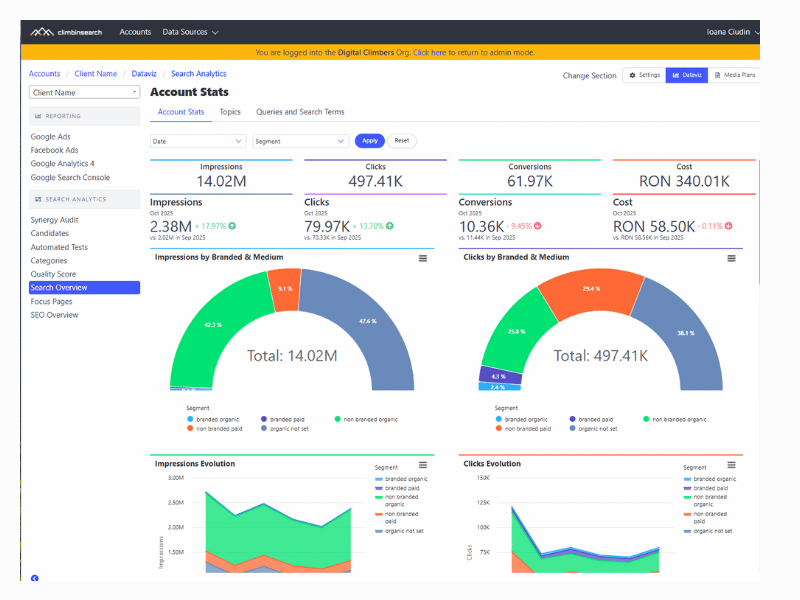The image size is (800, 600).
Task: Open the Clicks Evolution chart options menu
Action: coord(731,464)
